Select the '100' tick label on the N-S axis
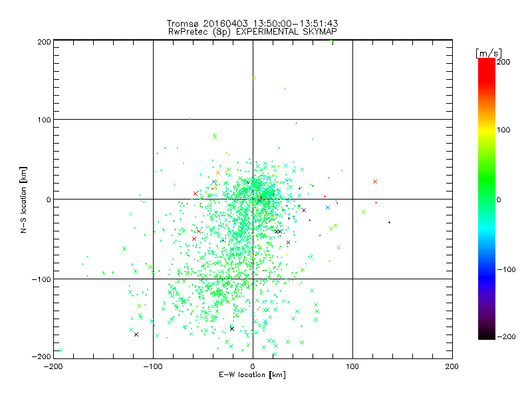Viewport: 532px width, 399px height. pyautogui.click(x=44, y=120)
